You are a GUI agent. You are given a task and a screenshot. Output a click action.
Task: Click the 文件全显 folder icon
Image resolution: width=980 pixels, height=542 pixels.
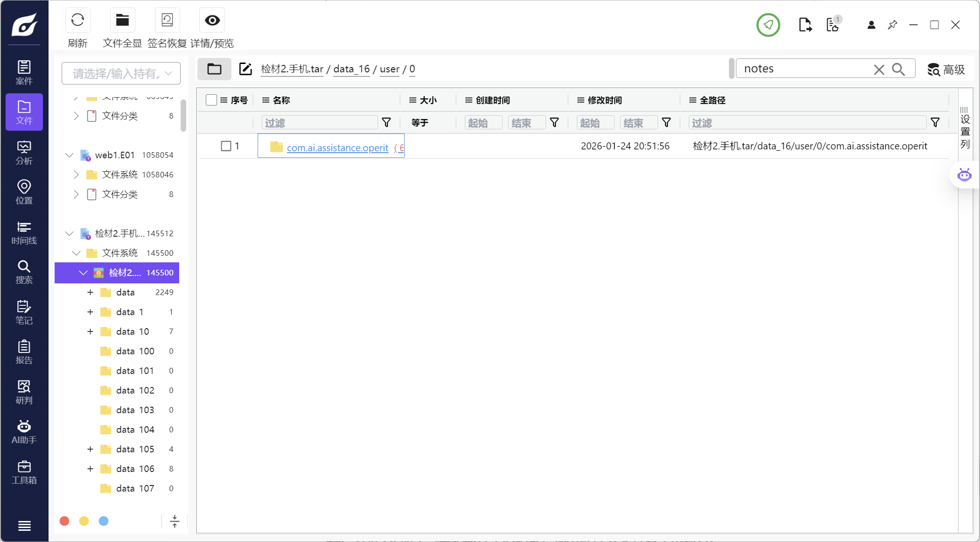[122, 21]
